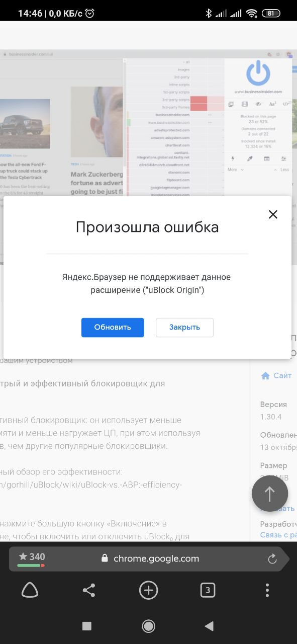Image resolution: width=297 pixels, height=644 pixels.
Task: Open the Alice assistant icon
Action: tap(30, 590)
